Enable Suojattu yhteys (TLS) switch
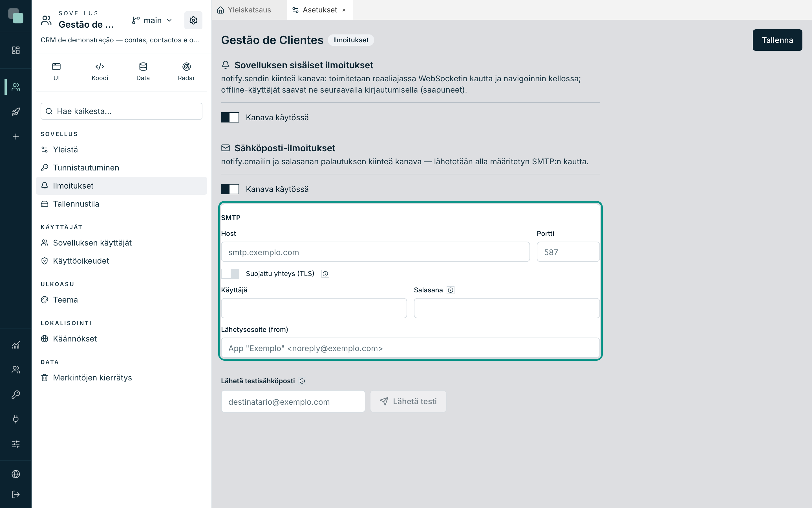This screenshot has height=508, width=812. pos(230,274)
